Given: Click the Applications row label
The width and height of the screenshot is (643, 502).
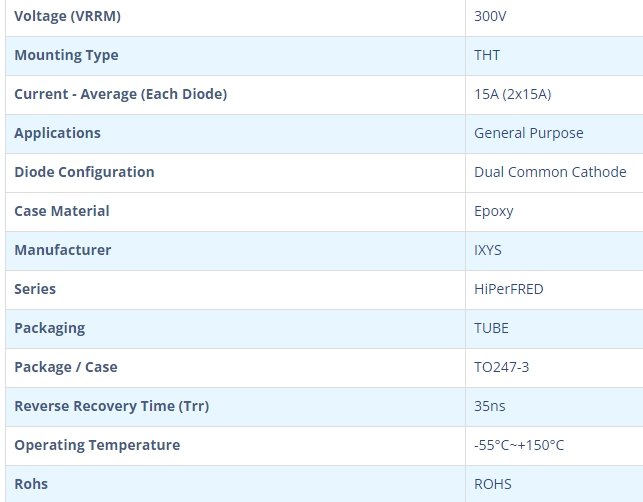Looking at the screenshot, I should pyautogui.click(x=58, y=133).
